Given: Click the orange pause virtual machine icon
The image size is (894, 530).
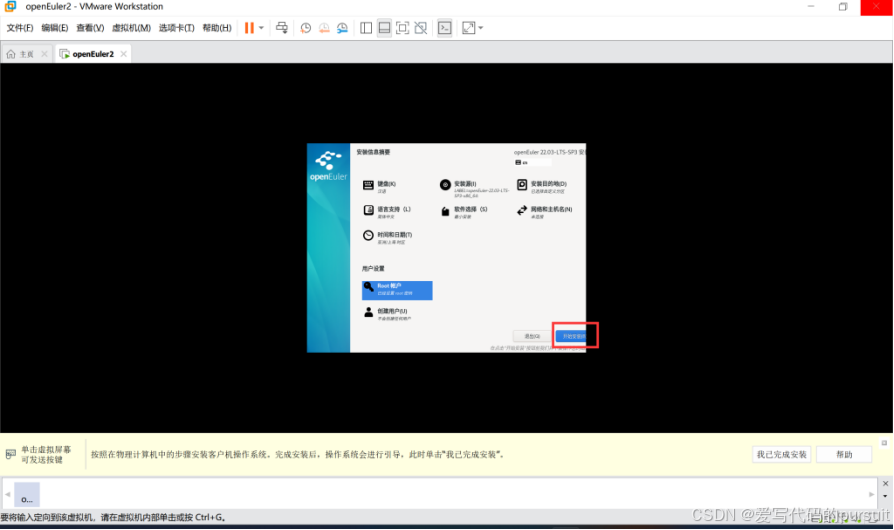Looking at the screenshot, I should [249, 28].
